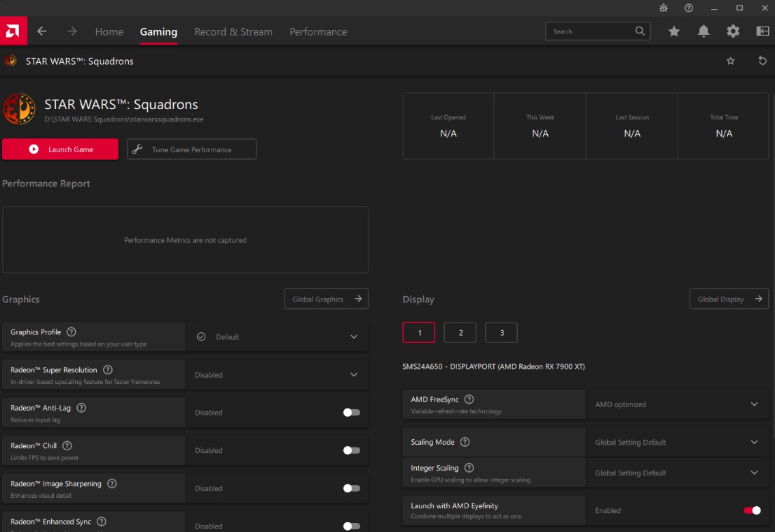This screenshot has width=775, height=532.
Task: Open settings gear icon
Action: tap(733, 31)
